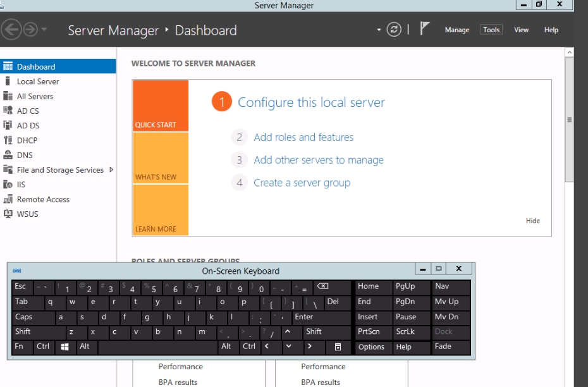This screenshot has height=387, width=588.
Task: Click the forward navigation arrow
Action: coord(31,29)
